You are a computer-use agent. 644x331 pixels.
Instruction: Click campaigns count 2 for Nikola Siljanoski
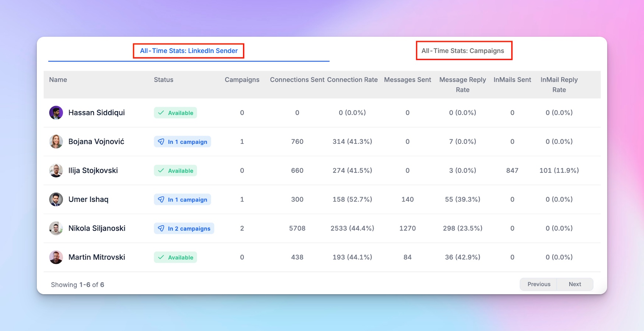click(x=242, y=228)
